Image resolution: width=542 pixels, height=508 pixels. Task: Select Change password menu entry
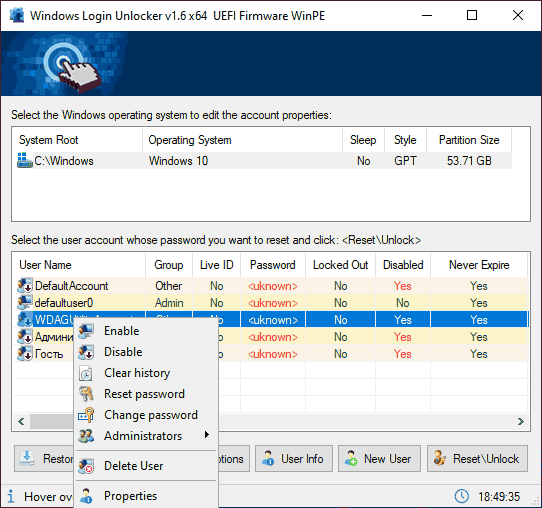tap(146, 415)
